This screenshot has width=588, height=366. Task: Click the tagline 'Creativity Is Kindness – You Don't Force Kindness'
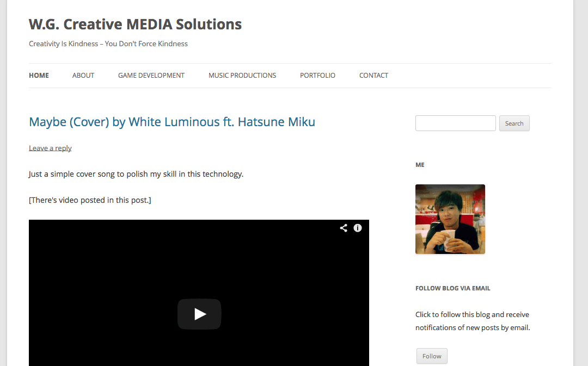pos(108,44)
